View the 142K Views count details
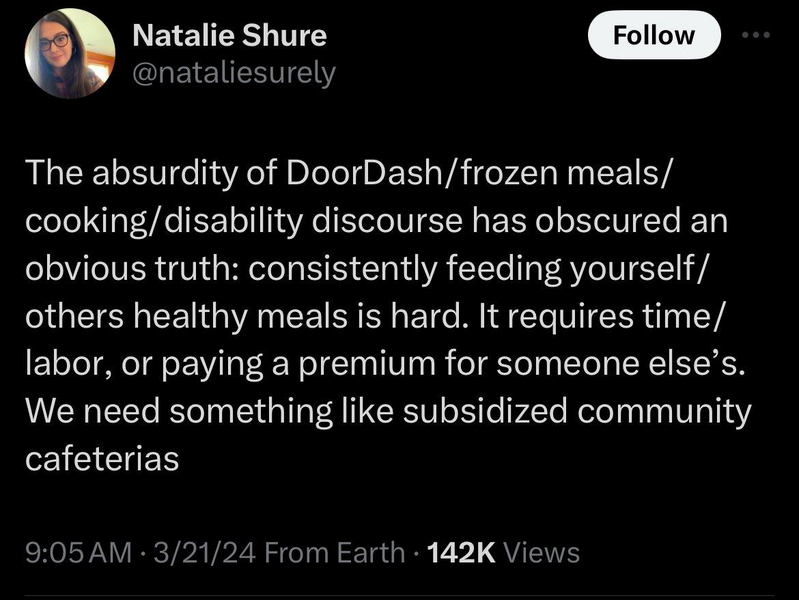Viewport: 799px width, 600px height. (503, 553)
